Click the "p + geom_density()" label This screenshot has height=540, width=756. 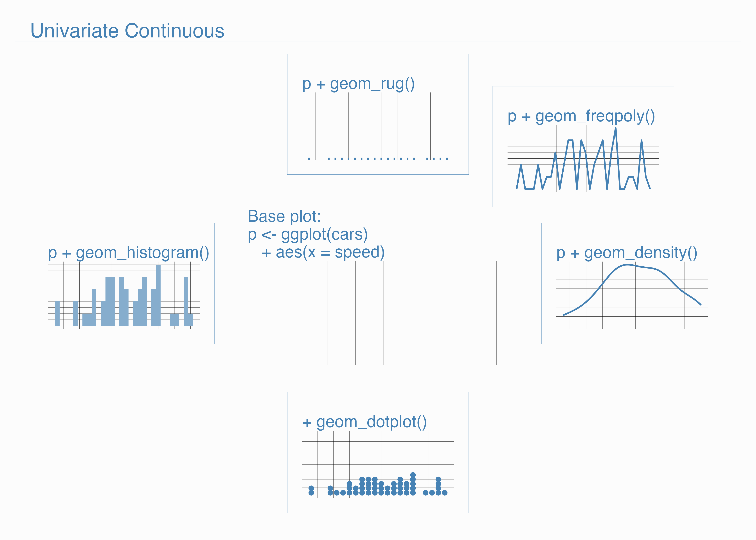(627, 253)
